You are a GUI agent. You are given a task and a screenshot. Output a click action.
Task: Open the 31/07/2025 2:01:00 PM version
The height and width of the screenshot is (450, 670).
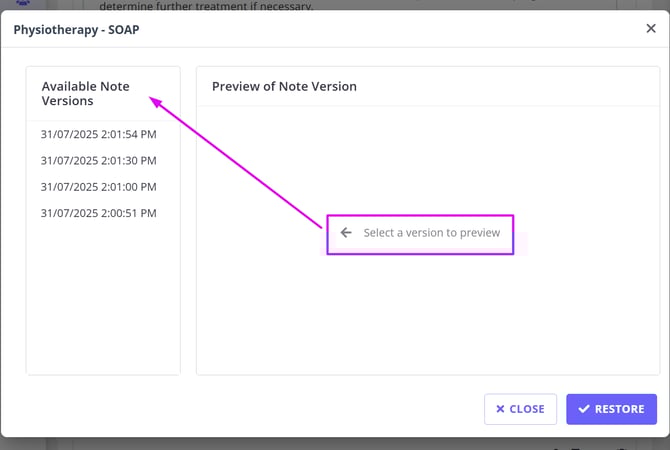point(98,187)
